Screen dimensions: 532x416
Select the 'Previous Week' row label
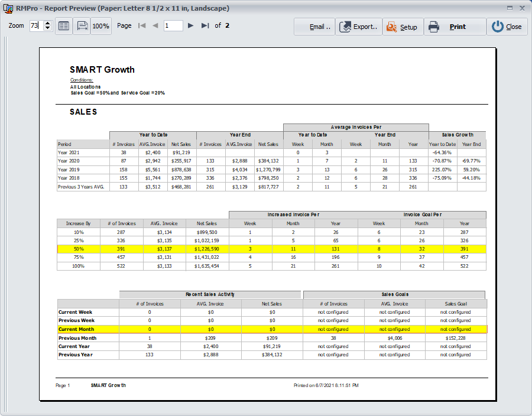coord(77,320)
